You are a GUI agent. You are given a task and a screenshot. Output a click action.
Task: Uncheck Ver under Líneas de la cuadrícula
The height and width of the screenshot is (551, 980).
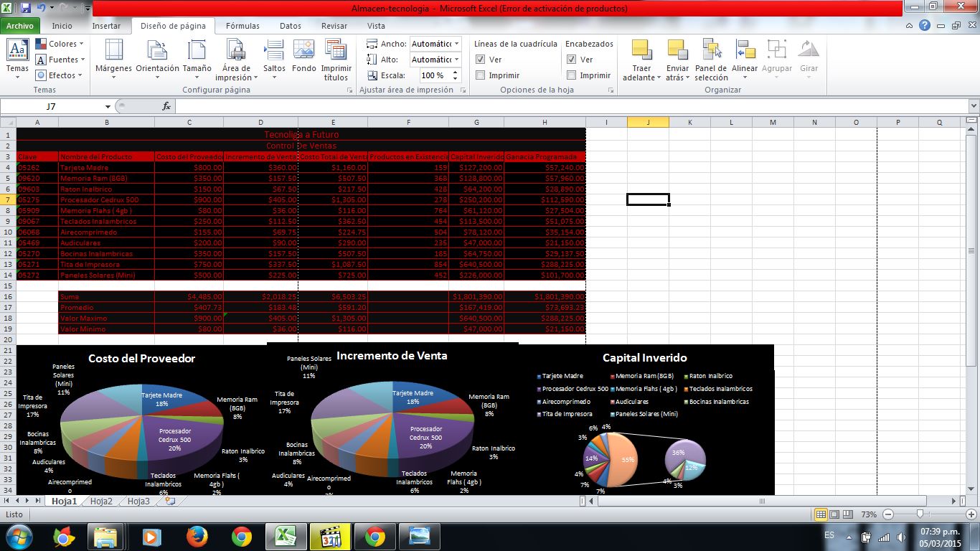click(x=481, y=60)
